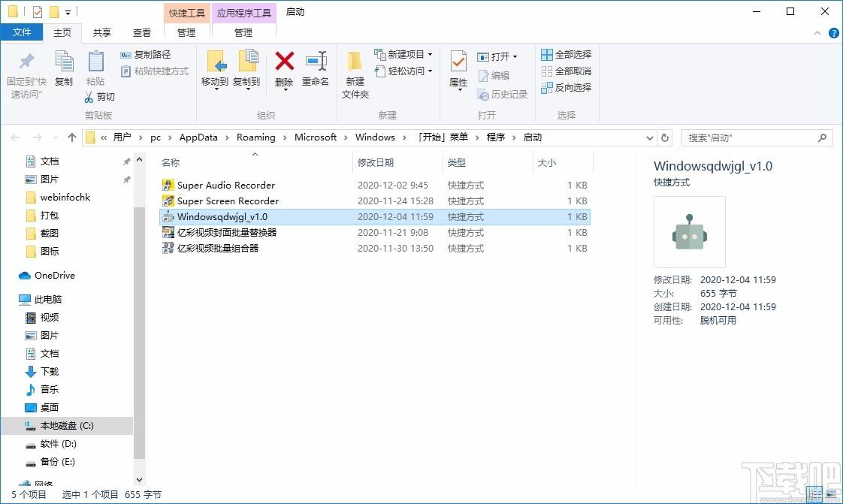
Task: Collapse the ribbon with the chevron
Action: point(817,33)
